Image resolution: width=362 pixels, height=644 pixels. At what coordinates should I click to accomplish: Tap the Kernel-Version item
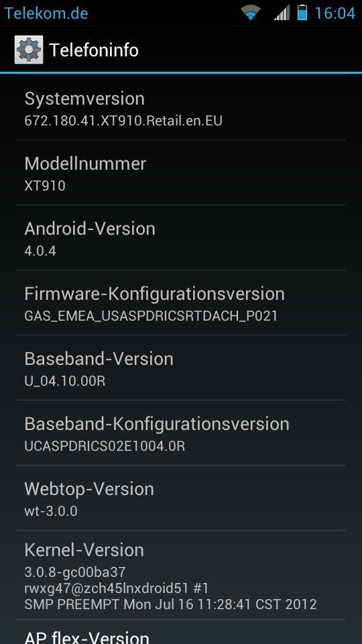coord(180,575)
